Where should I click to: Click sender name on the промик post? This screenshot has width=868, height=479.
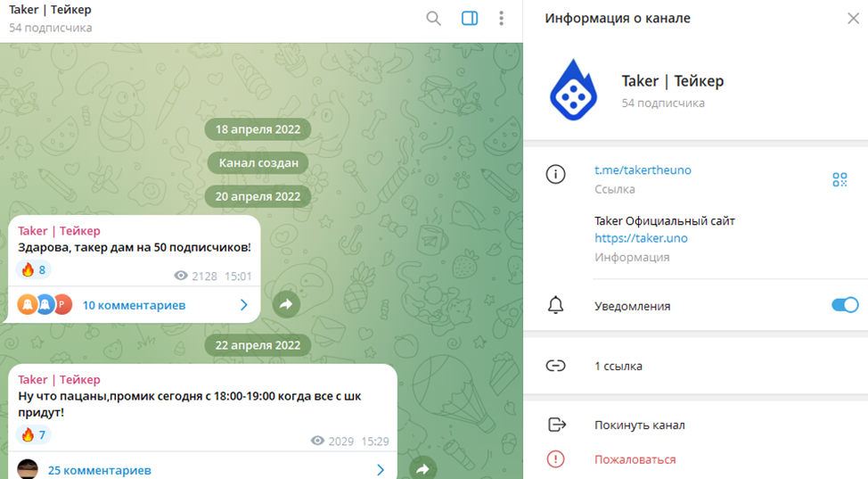(x=59, y=380)
